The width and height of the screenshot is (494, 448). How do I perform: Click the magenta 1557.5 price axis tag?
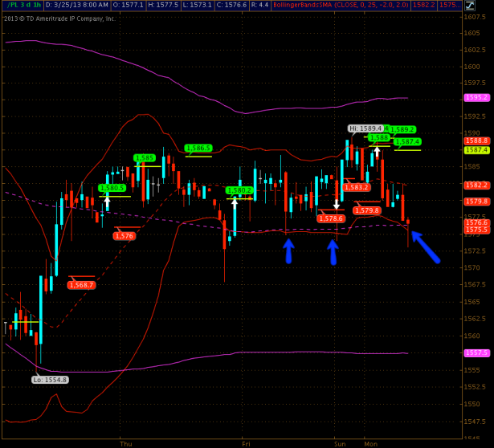[x=476, y=352]
